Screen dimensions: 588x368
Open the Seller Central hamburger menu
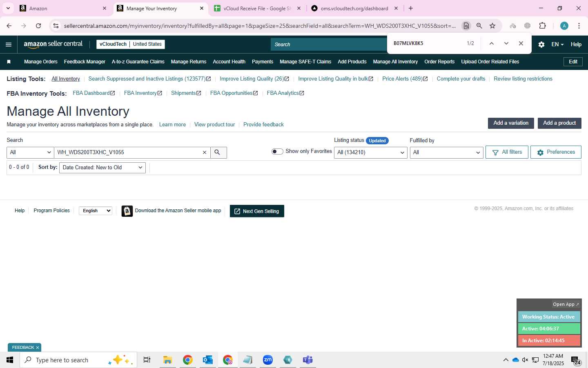point(9,45)
